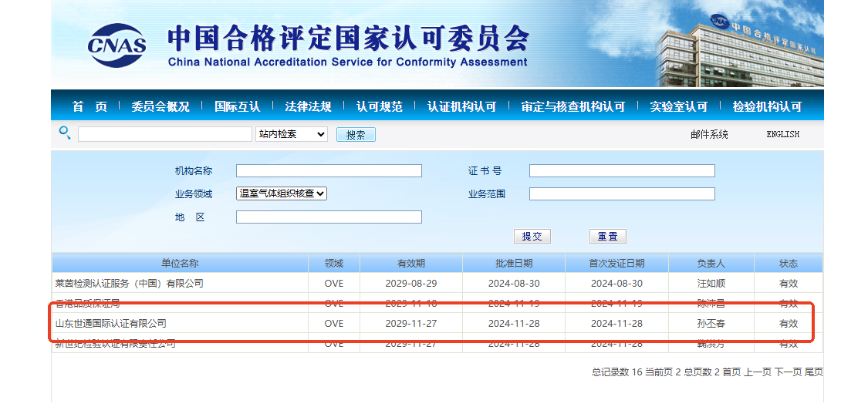Click the 单位名称 column header

click(x=180, y=263)
